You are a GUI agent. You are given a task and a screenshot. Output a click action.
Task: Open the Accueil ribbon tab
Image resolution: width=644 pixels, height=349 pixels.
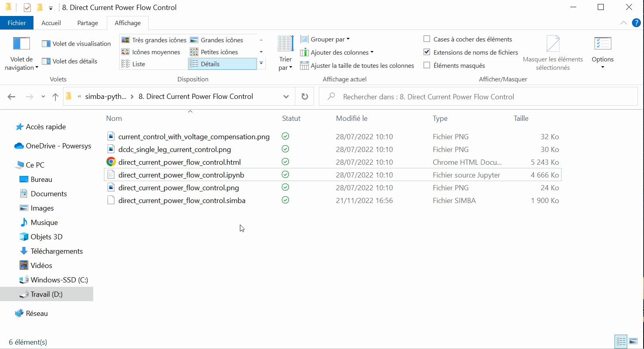(x=51, y=23)
